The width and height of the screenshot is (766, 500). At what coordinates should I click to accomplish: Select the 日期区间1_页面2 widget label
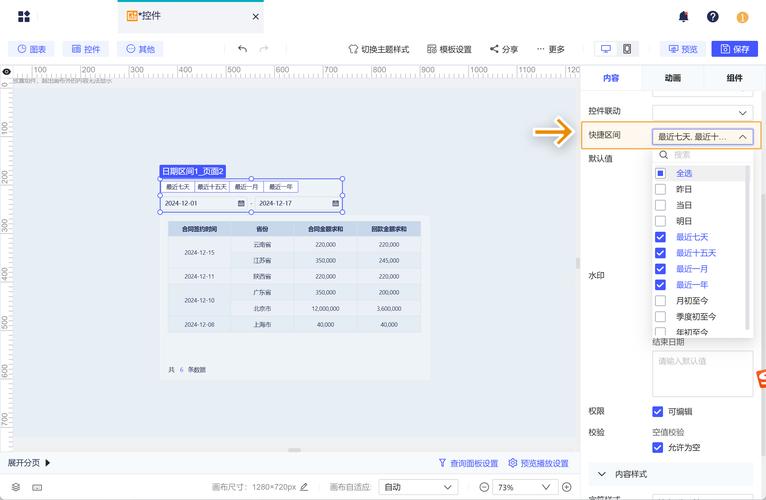192,171
